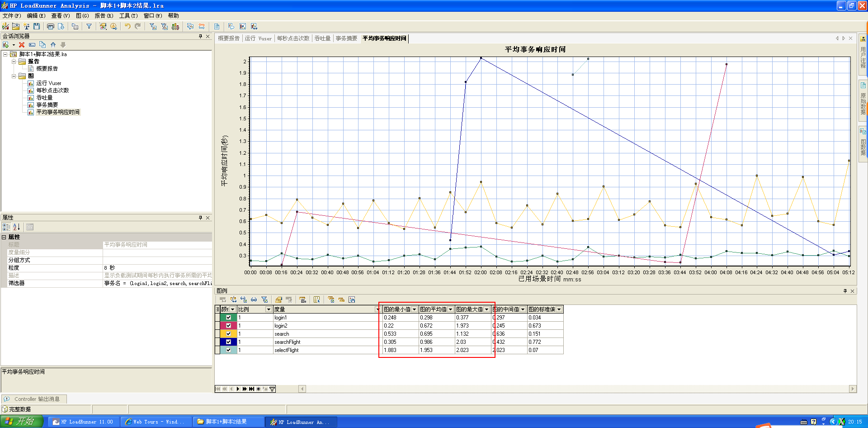Open the 图的标准偏差 column dropdown arrow
This screenshot has height=428, width=868.
[x=559, y=309]
